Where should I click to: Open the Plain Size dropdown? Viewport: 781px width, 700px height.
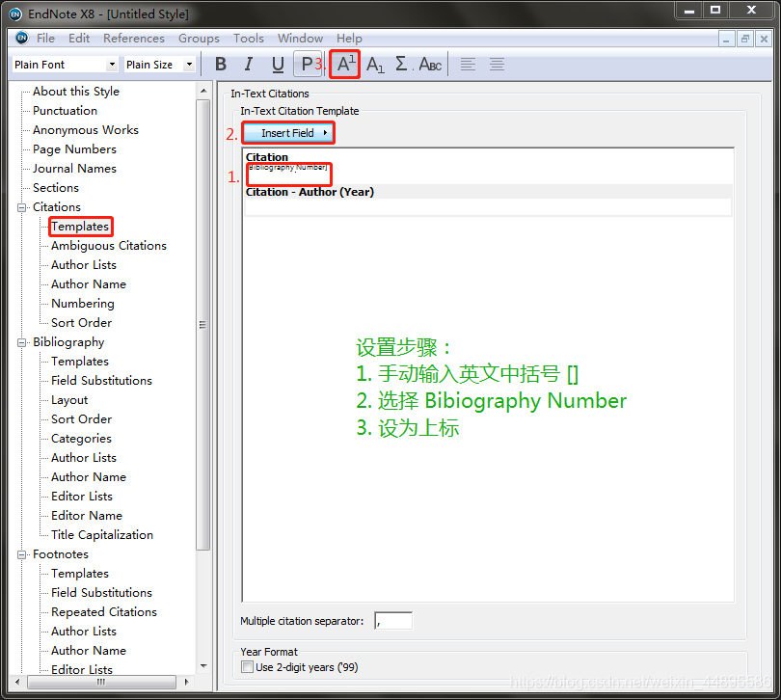189,65
